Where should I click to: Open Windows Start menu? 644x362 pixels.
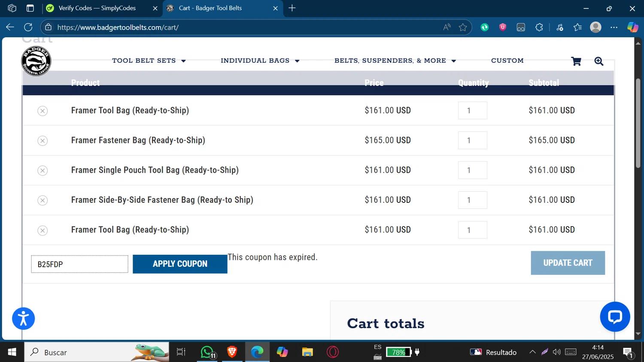point(12,352)
